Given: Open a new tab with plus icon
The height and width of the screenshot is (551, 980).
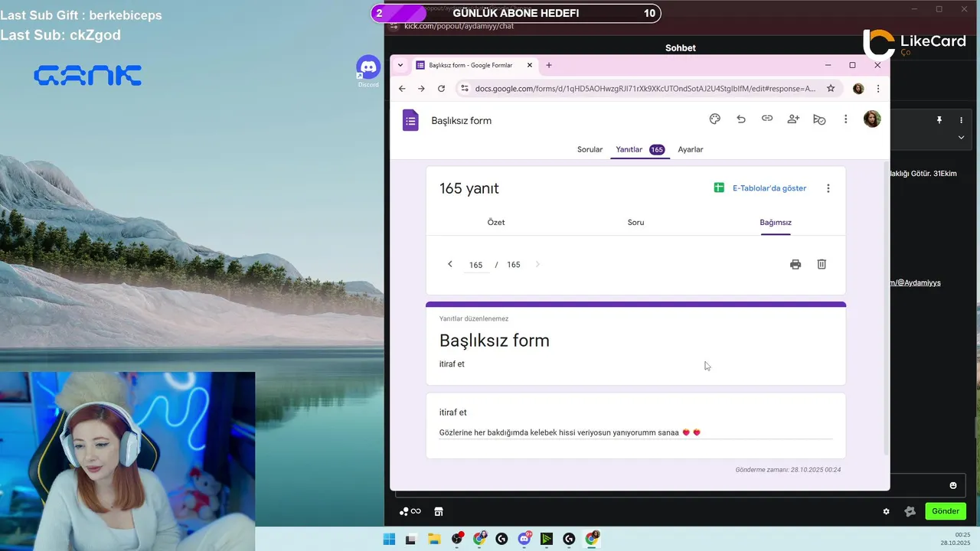Looking at the screenshot, I should click(x=549, y=65).
